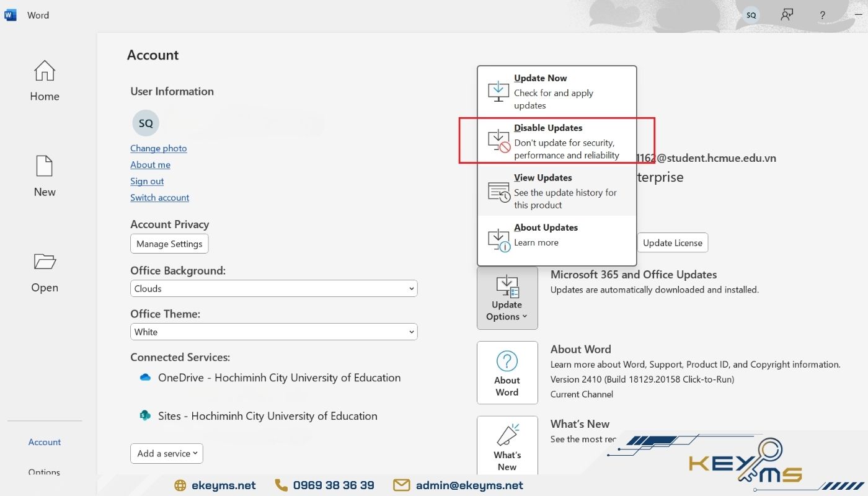The width and height of the screenshot is (868, 496).
Task: Click the Manage Settings button
Action: coord(169,244)
